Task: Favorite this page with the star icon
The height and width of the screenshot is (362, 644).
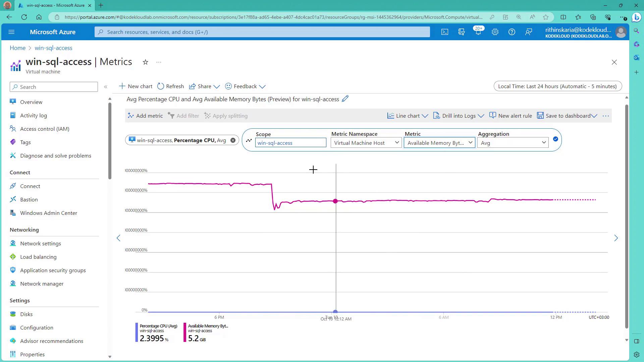Action: coord(145,62)
